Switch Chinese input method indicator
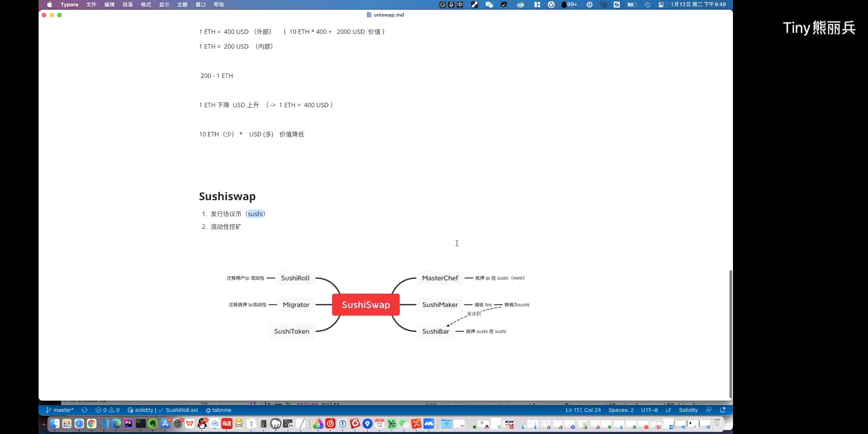 [x=460, y=5]
